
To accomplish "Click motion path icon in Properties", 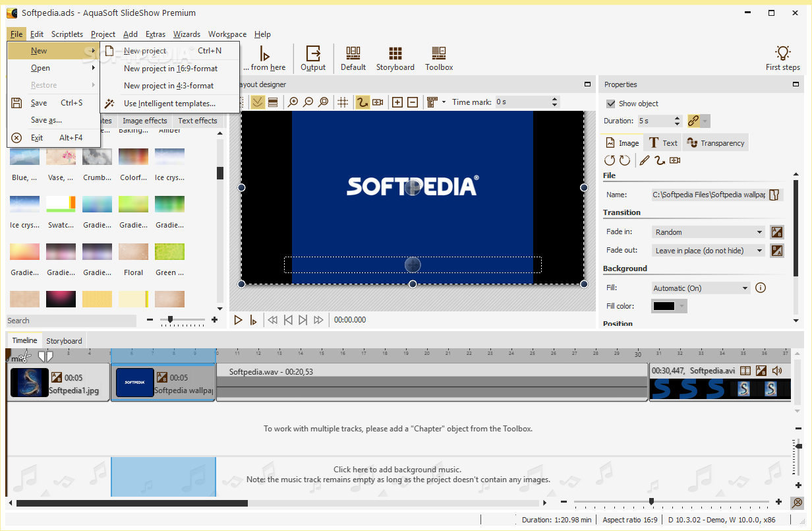I will point(660,160).
